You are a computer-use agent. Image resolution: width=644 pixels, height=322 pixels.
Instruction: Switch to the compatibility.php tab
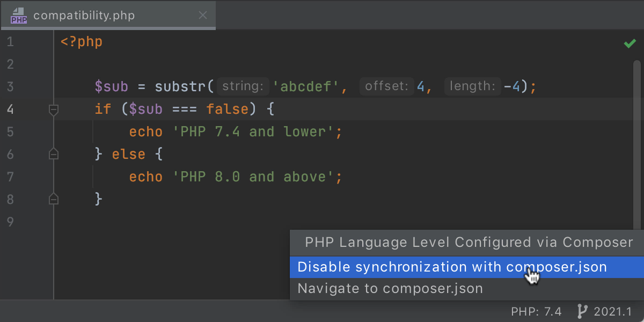84,16
